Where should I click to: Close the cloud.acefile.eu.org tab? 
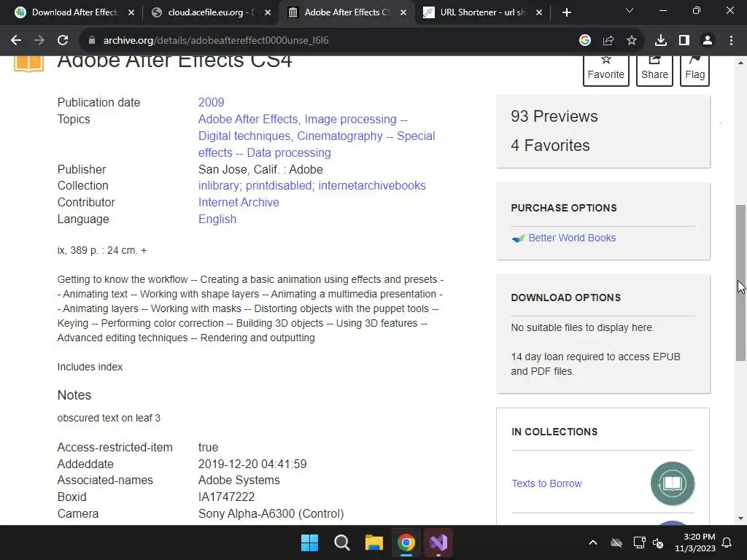pyautogui.click(x=267, y=12)
